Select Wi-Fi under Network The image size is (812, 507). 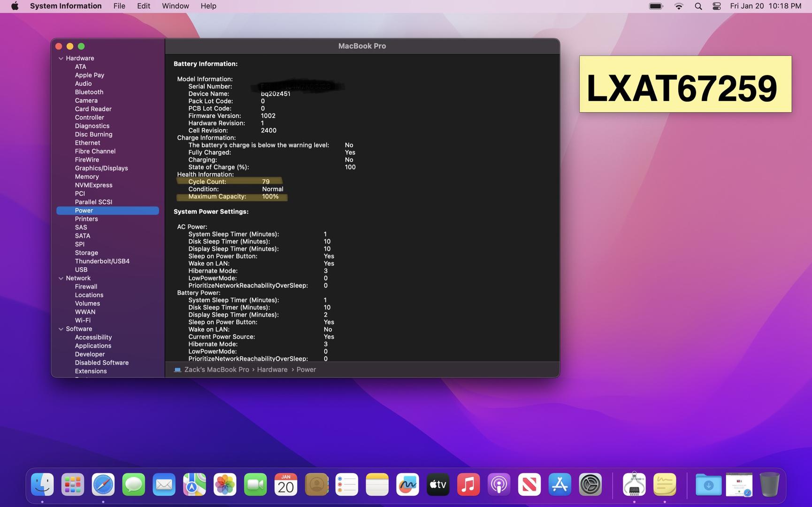83,320
